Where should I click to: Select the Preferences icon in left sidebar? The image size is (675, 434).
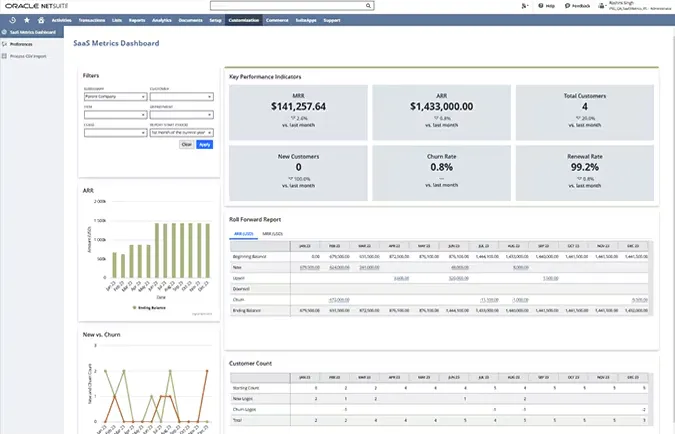[5, 44]
